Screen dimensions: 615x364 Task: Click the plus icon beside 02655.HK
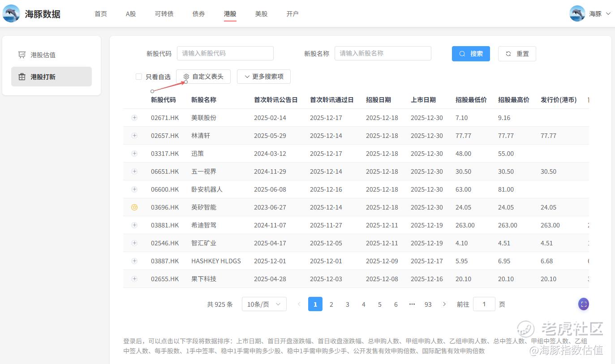point(134,279)
